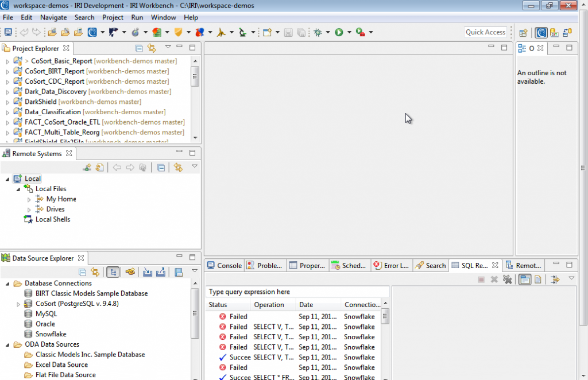Click the Run External Tools icon

coord(361,32)
